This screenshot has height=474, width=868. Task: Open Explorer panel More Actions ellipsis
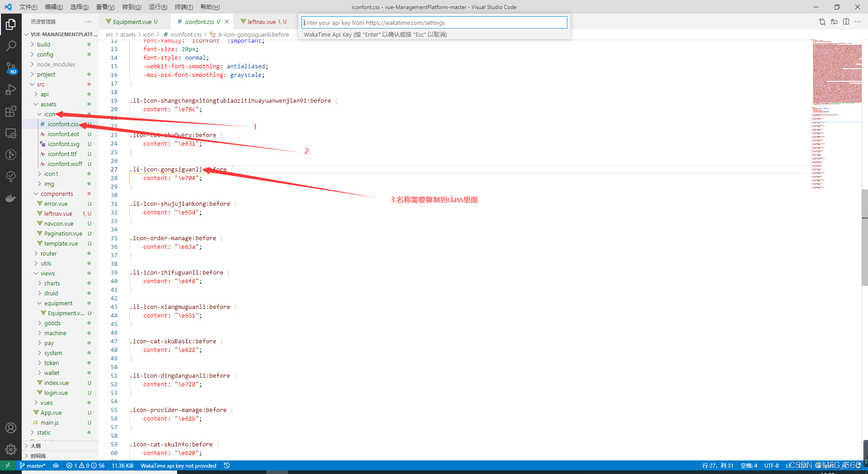click(x=88, y=22)
